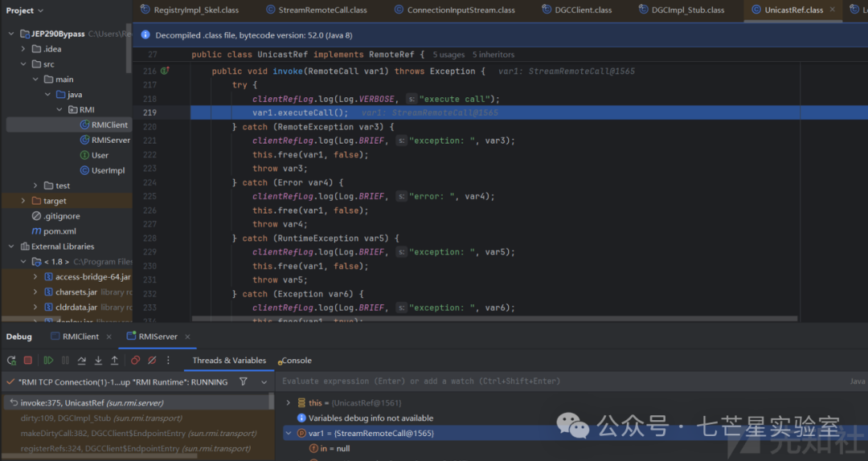Image resolution: width=868 pixels, height=461 pixels.
Task: Select User interface in project tree
Action: point(94,155)
